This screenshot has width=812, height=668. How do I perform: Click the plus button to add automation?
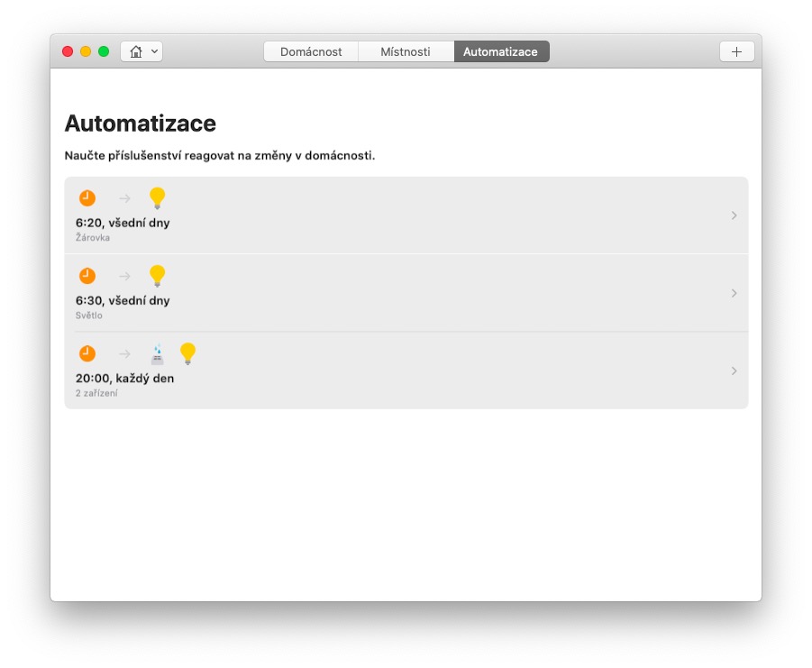pyautogui.click(x=736, y=51)
